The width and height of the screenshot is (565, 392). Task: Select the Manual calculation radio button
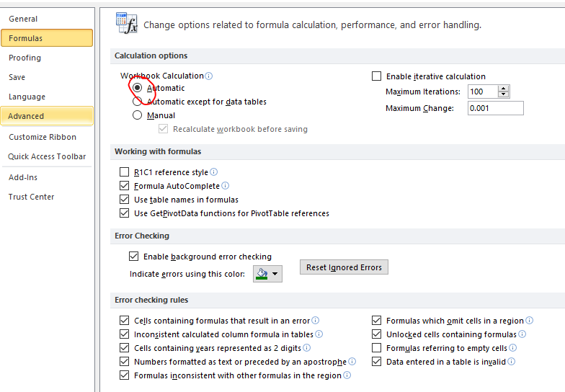click(x=137, y=115)
